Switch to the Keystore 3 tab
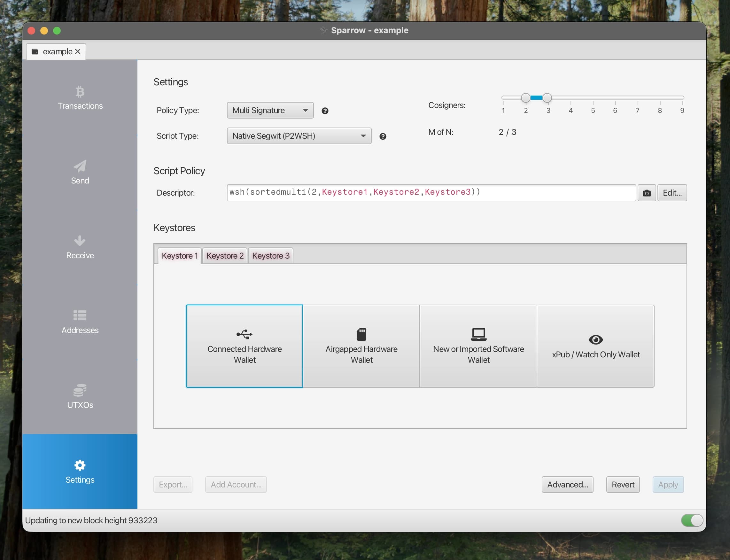This screenshot has height=560, width=730. pos(270,255)
